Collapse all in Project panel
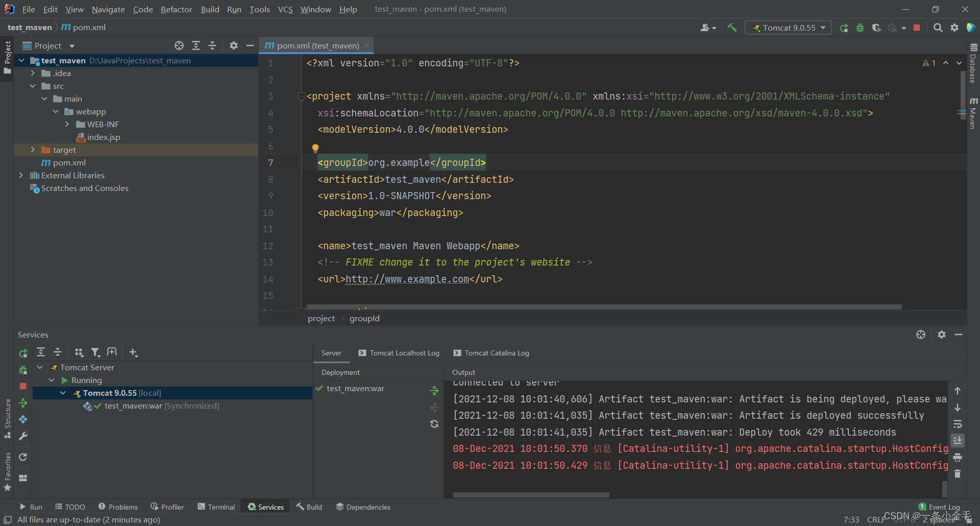This screenshot has width=980, height=526. pyautogui.click(x=212, y=45)
